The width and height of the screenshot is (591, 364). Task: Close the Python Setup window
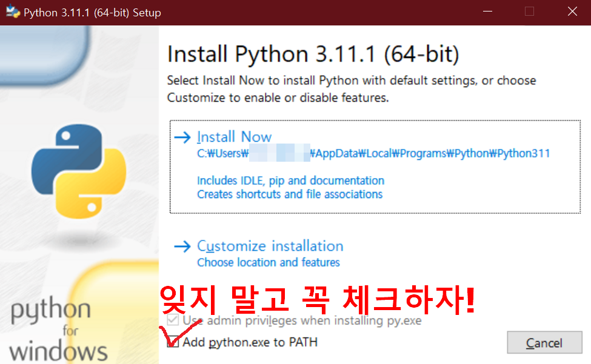[x=572, y=12]
